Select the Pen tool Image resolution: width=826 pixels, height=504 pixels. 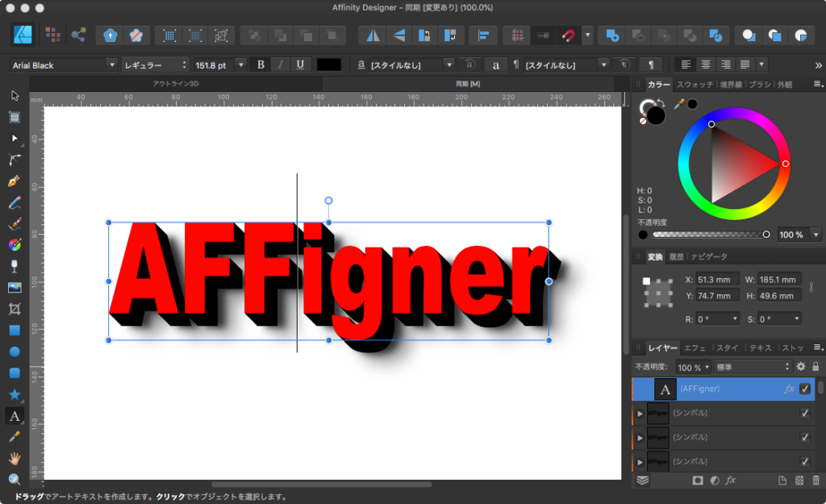coord(14,181)
